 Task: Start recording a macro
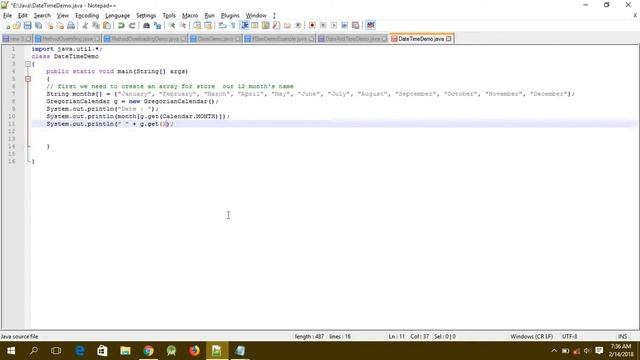(x=312, y=25)
